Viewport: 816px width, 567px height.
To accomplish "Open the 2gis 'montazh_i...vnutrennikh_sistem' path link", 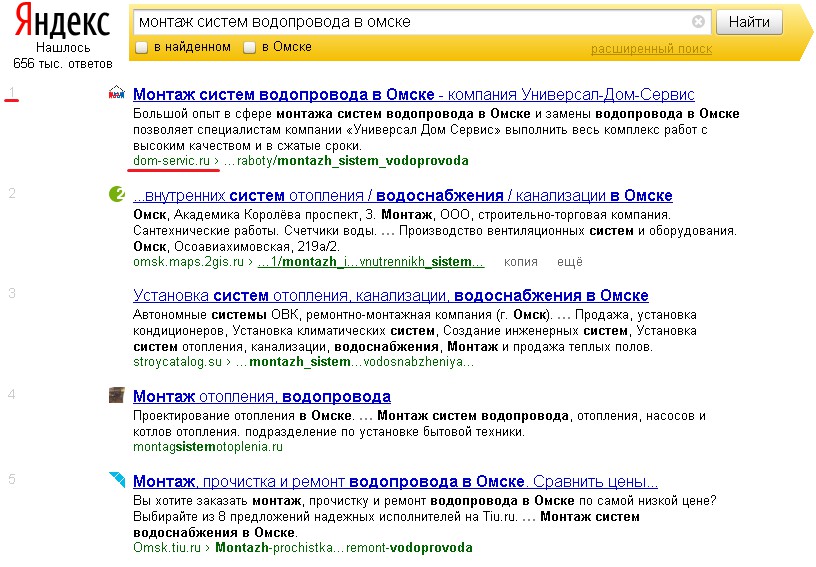I will pos(371,262).
